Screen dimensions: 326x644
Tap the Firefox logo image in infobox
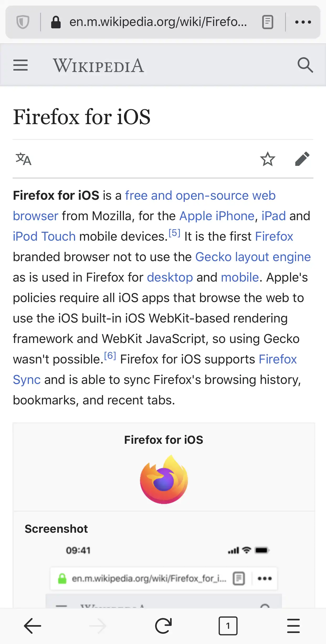(x=164, y=479)
